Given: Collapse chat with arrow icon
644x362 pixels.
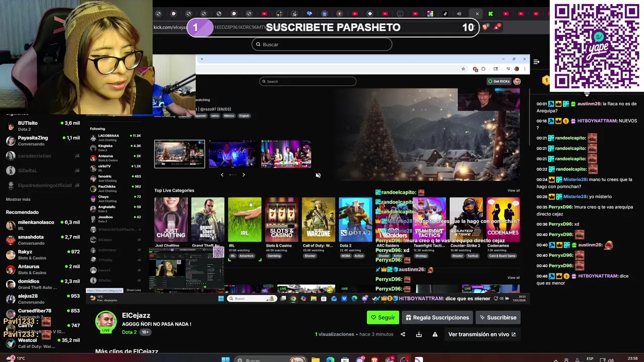Looking at the screenshot, I should point(536,62).
